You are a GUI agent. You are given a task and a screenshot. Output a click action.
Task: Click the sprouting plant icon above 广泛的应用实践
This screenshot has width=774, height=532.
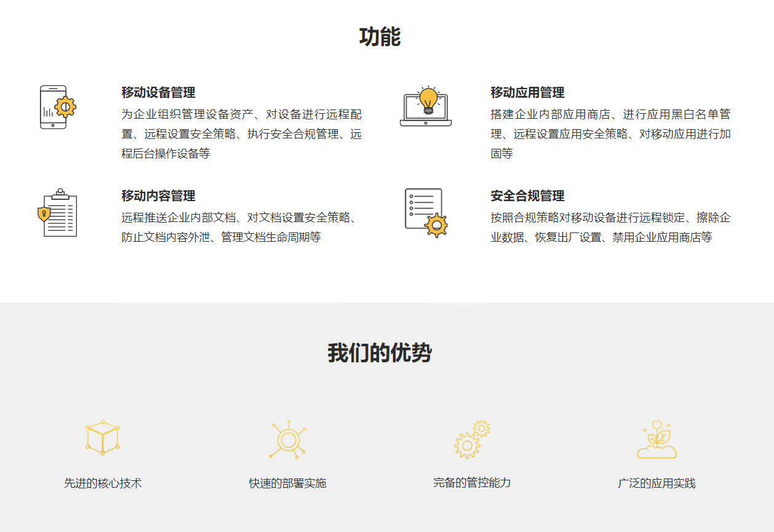(656, 438)
